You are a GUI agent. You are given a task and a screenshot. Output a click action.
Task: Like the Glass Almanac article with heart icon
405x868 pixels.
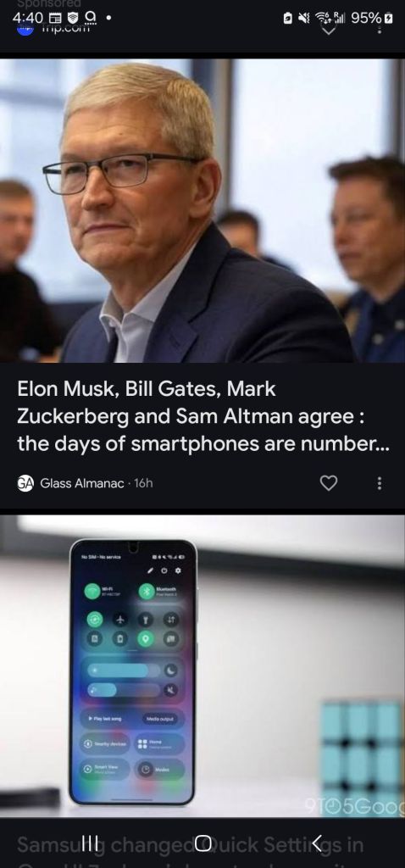(329, 483)
